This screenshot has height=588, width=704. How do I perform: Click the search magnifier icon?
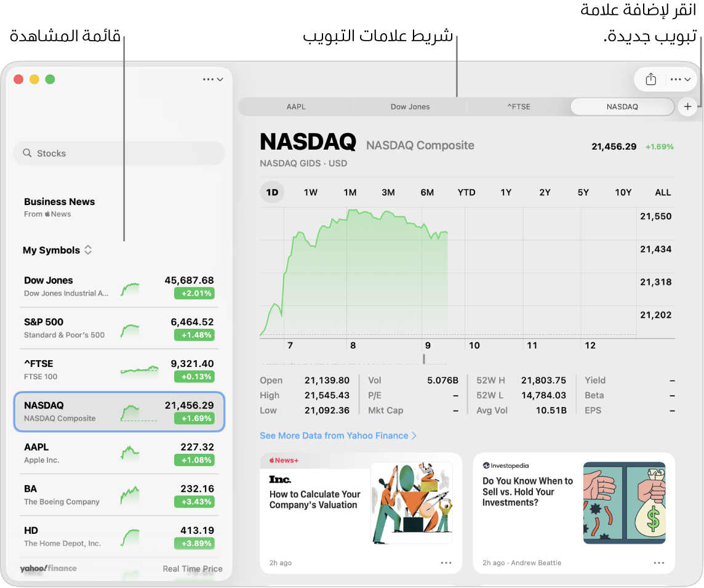coord(28,153)
